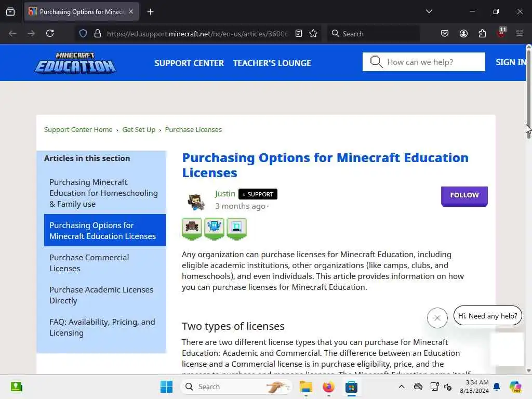Image resolution: width=532 pixels, height=399 pixels.
Task: Open Copilot preview icon in taskbar
Action: tap(515, 387)
